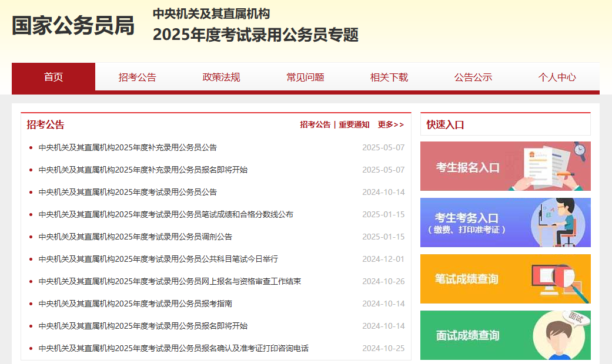Viewport: 612px width, 364px height.
Task: Go to 招考公告 in navigation bar
Action: click(x=138, y=77)
